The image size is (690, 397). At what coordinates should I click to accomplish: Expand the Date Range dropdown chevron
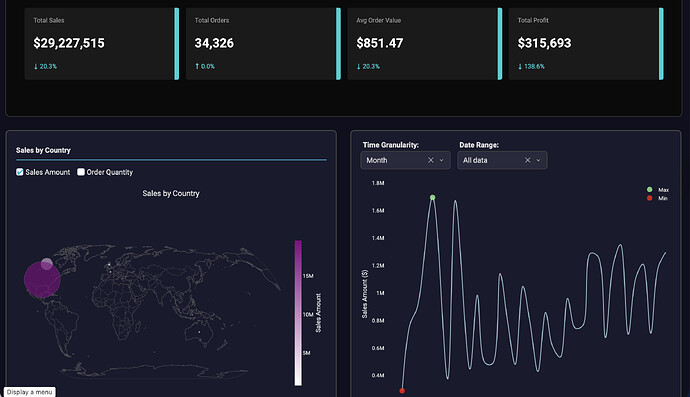[539, 160]
